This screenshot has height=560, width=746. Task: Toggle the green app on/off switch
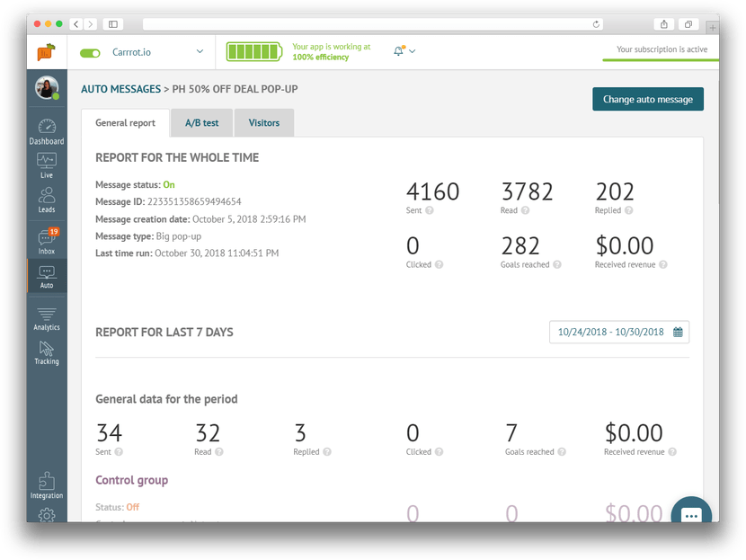[90, 52]
